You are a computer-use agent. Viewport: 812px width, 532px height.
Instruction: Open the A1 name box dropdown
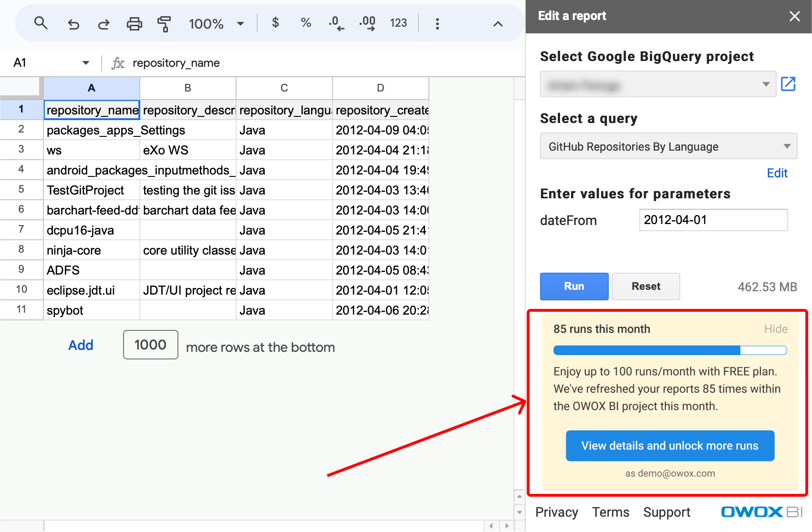tap(86, 62)
